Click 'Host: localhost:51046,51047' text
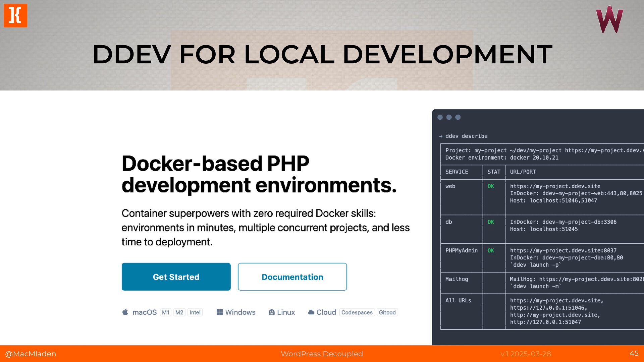This screenshot has width=644, height=362. click(553, 200)
